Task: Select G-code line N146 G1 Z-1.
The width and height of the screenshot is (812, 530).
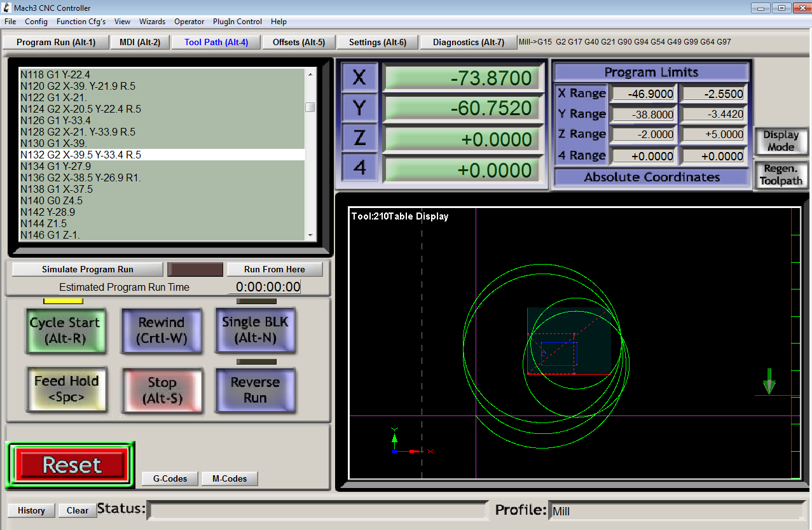Action: coord(162,235)
